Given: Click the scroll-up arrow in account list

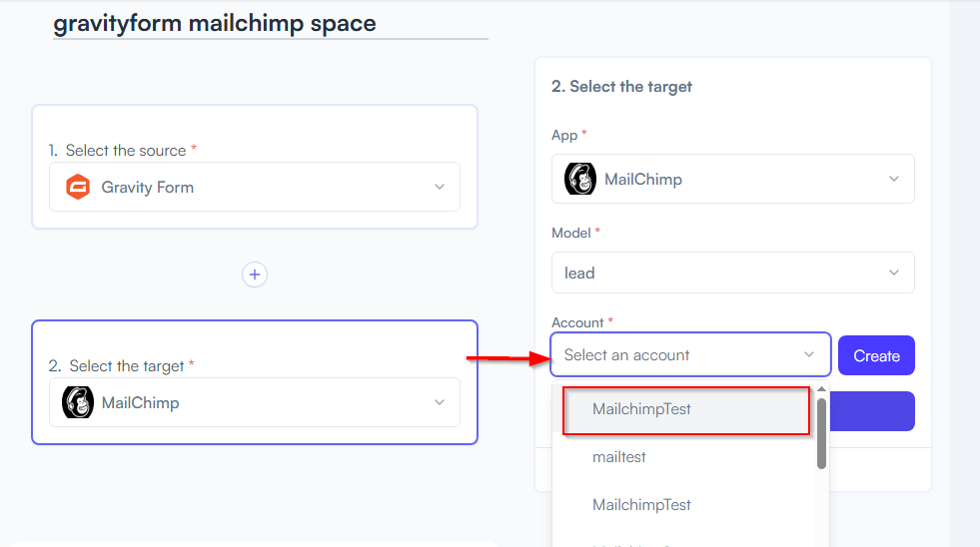Looking at the screenshot, I should coord(821,389).
